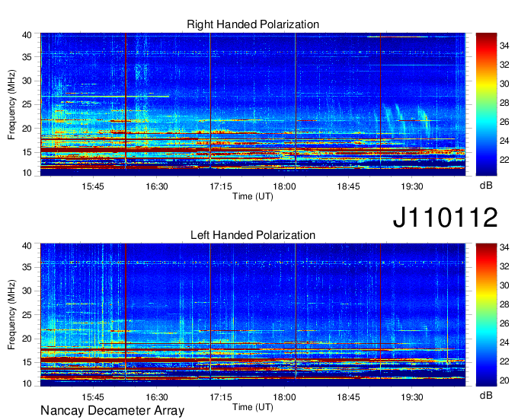The width and height of the screenshot is (518, 420).
Task: Click the 26 dB label on left-handed color bar
Action: point(504,323)
